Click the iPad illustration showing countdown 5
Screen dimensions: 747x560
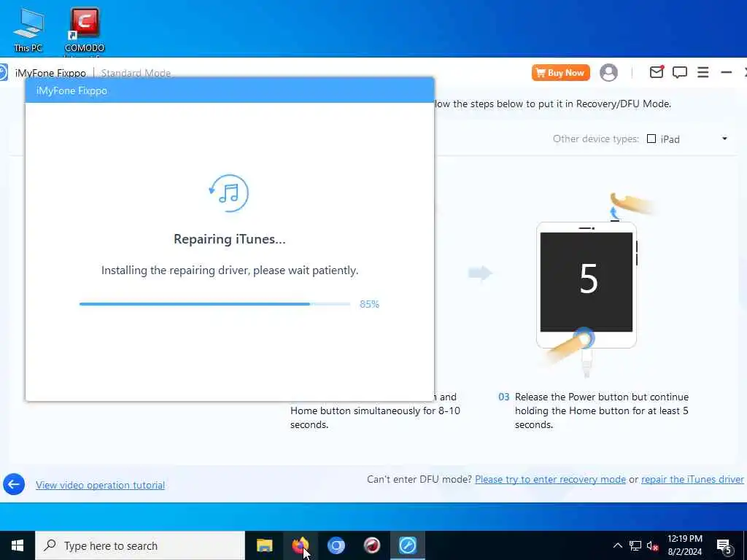click(587, 284)
